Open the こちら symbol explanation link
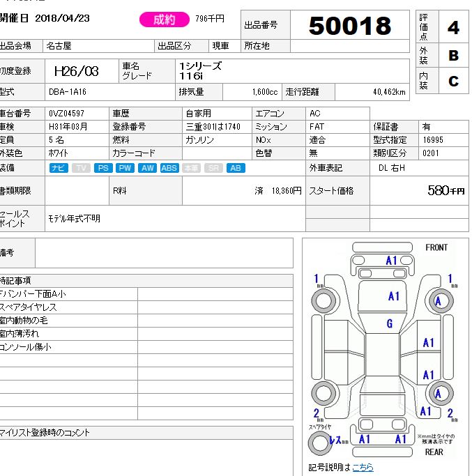 point(363,467)
